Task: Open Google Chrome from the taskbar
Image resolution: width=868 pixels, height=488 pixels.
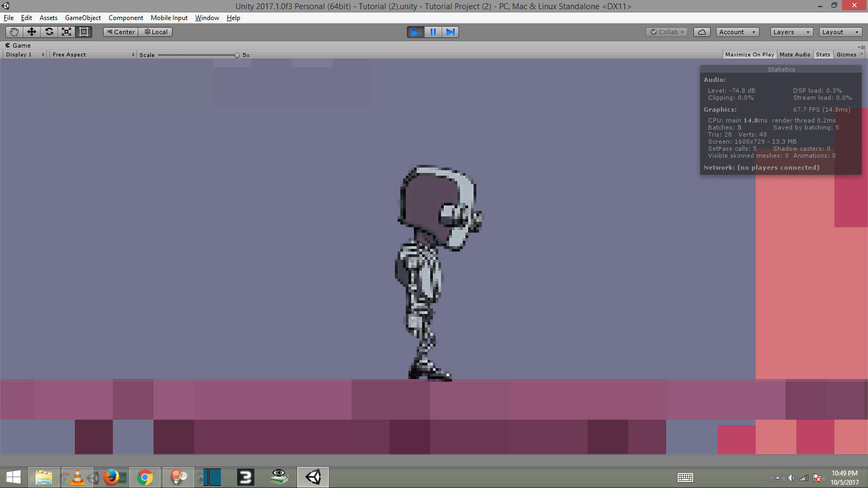Action: (x=145, y=477)
